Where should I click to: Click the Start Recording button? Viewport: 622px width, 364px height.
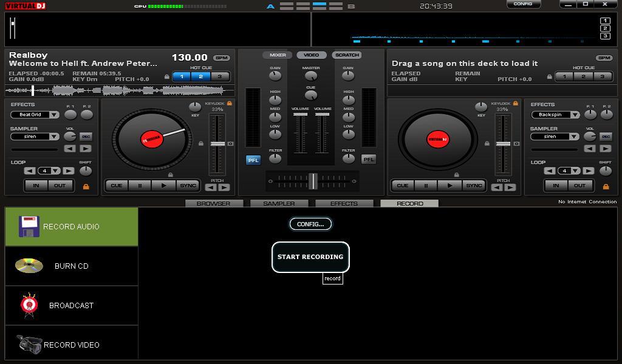point(310,257)
